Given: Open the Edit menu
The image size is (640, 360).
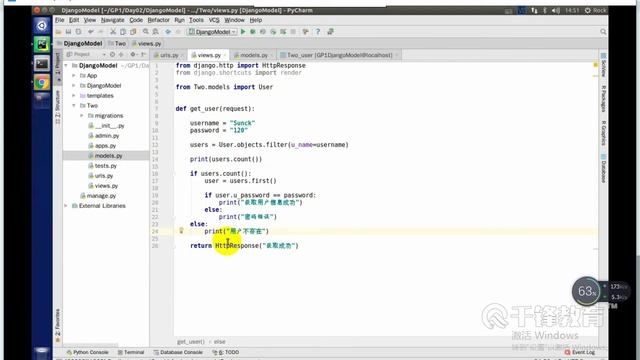Looking at the screenshot, I should click(x=74, y=20).
